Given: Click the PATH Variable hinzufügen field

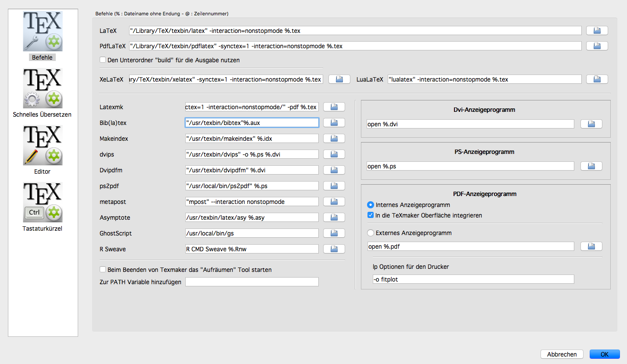Looking at the screenshot, I should (x=252, y=282).
